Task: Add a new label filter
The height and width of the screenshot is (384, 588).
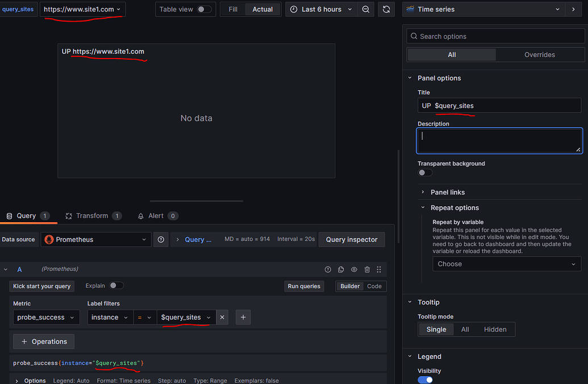Action: coord(243,317)
